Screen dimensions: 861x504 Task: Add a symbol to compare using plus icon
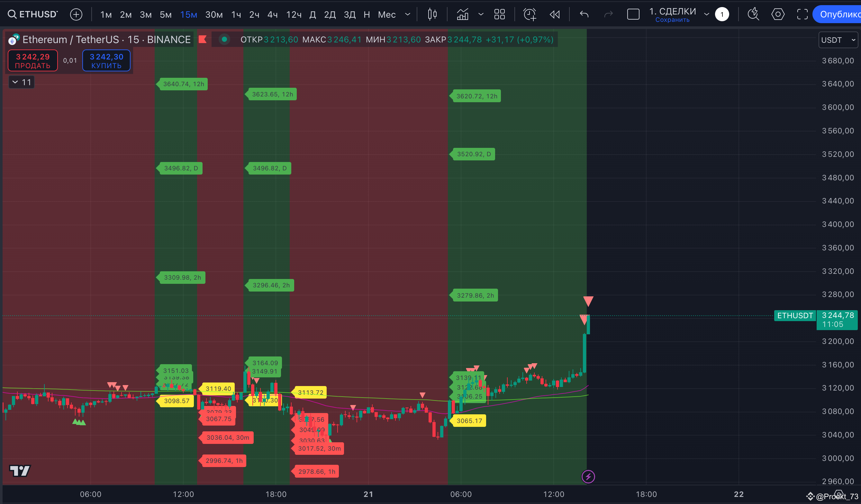pyautogui.click(x=76, y=14)
